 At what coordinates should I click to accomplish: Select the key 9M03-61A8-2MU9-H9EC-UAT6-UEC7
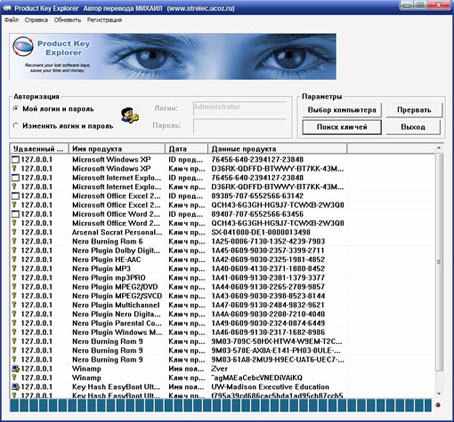pos(277,360)
